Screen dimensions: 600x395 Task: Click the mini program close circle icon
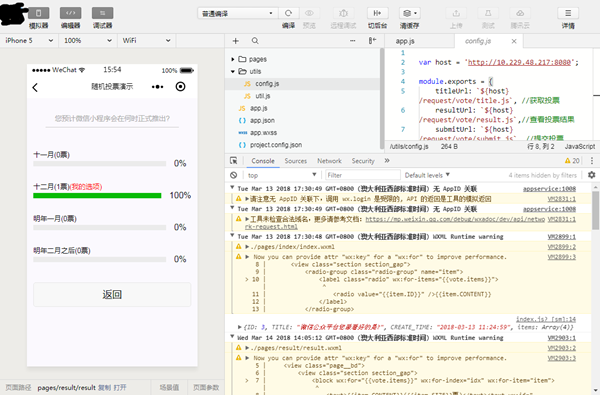click(x=180, y=87)
